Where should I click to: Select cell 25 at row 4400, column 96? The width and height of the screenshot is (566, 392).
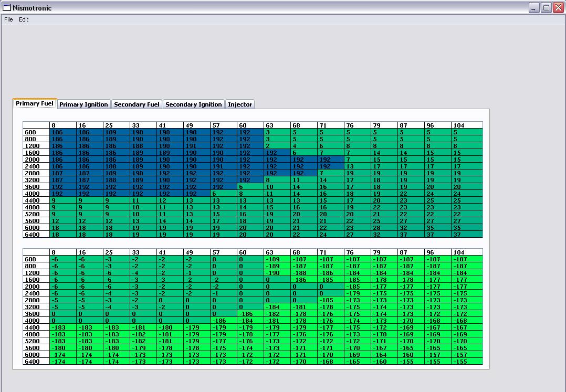click(x=437, y=200)
